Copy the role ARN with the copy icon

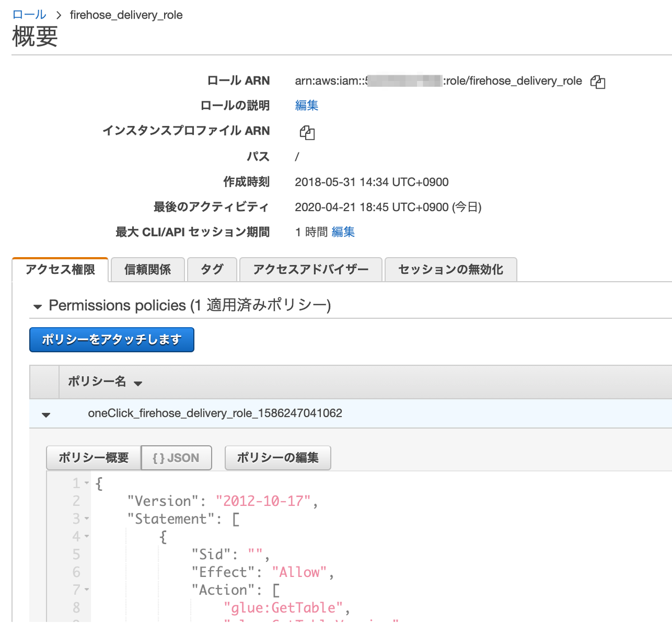tap(598, 82)
